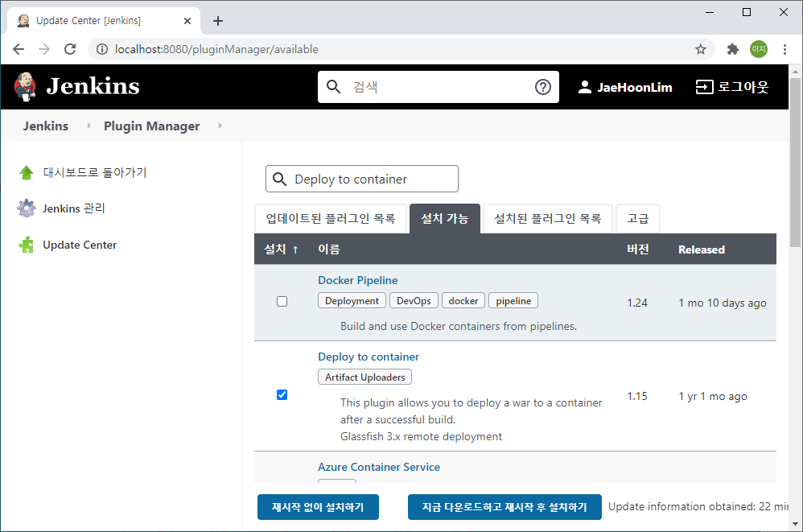The width and height of the screenshot is (803, 532).
Task: Close the Update Center browser tab
Action: (x=187, y=21)
